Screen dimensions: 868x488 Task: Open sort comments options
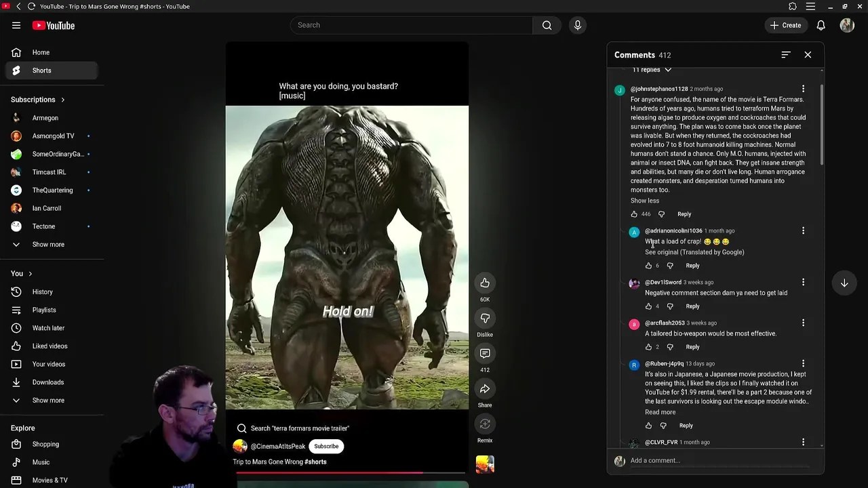tap(786, 55)
